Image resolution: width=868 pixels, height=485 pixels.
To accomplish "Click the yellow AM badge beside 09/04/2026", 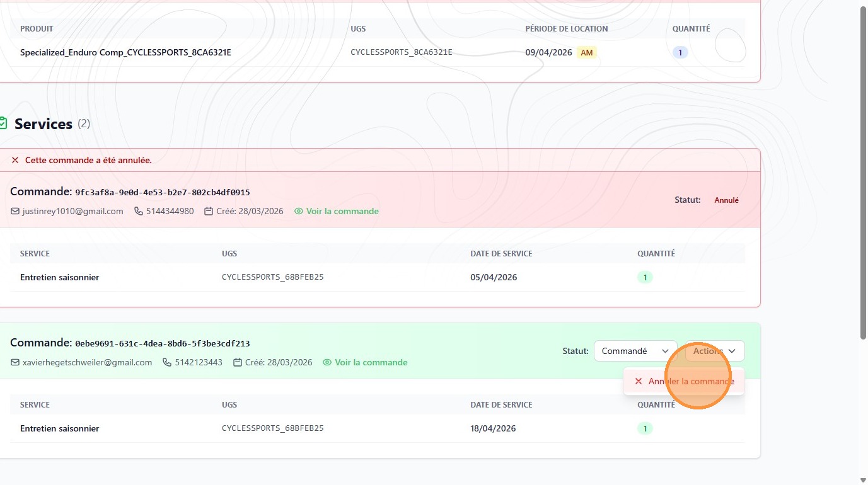I will coord(586,53).
